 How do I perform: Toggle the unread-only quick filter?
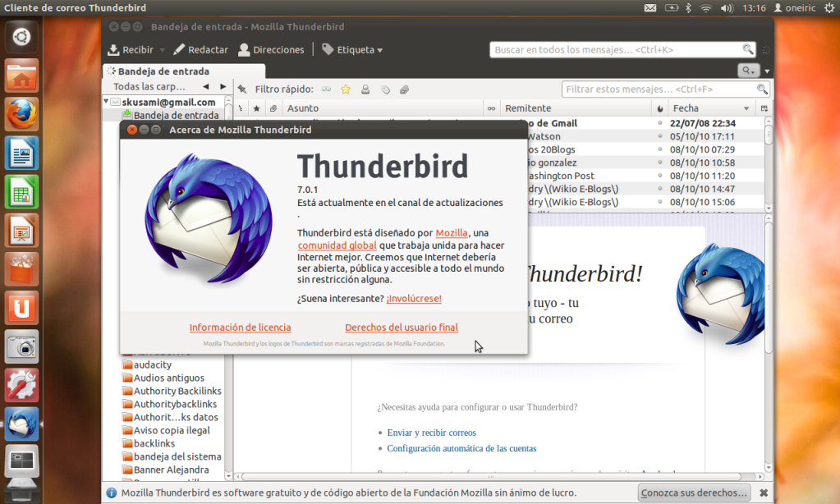pos(326,89)
